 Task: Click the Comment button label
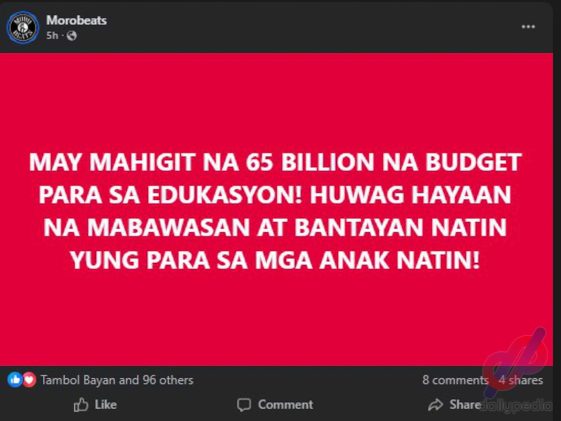point(286,405)
